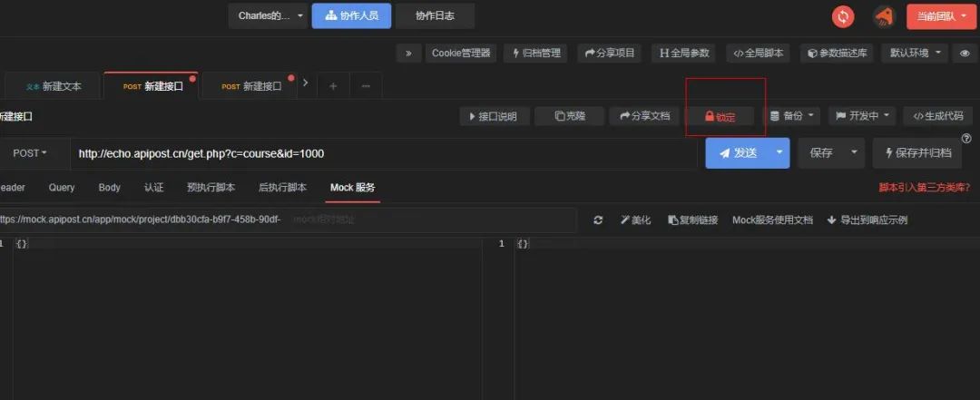The image size is (980, 400).
Task: Open the 参数描述库
Action: click(837, 54)
